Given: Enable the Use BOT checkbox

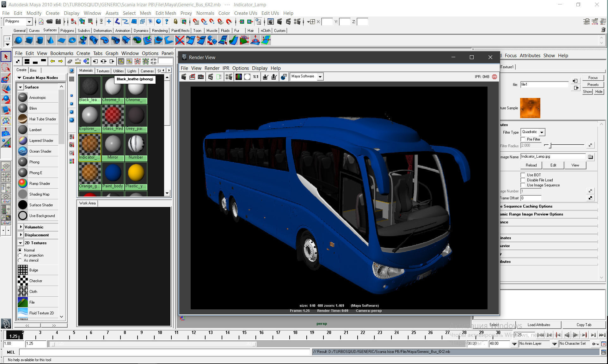Looking at the screenshot, I should (523, 175).
